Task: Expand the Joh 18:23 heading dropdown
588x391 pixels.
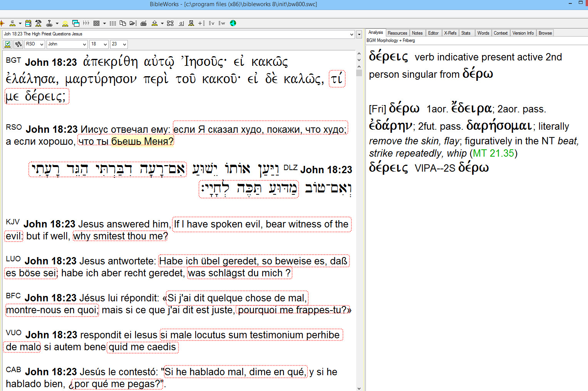Action: [x=352, y=34]
